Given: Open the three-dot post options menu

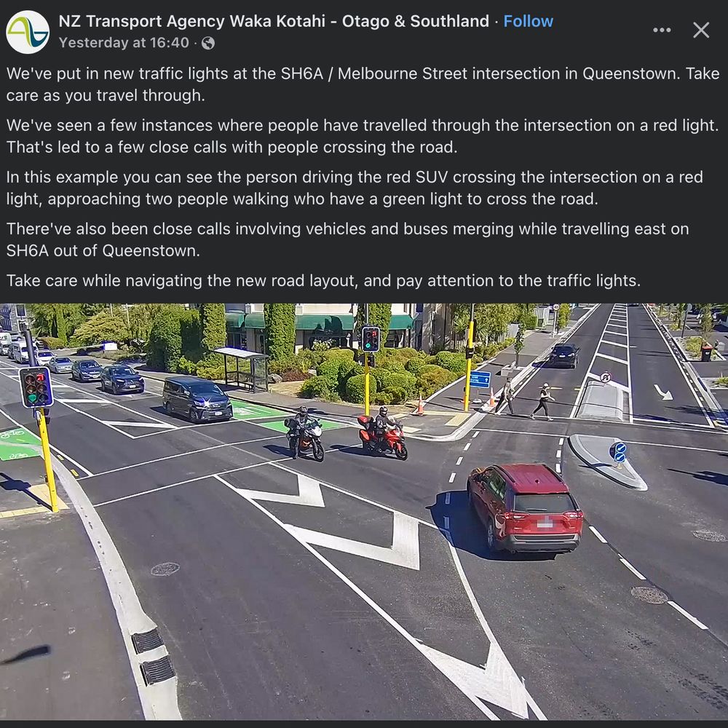Looking at the screenshot, I should click(662, 30).
